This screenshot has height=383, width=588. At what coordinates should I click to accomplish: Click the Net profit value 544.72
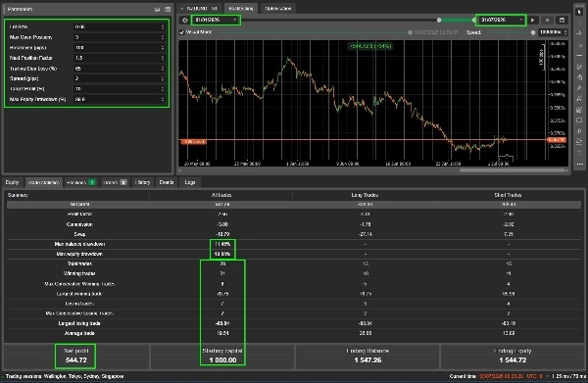click(76, 360)
